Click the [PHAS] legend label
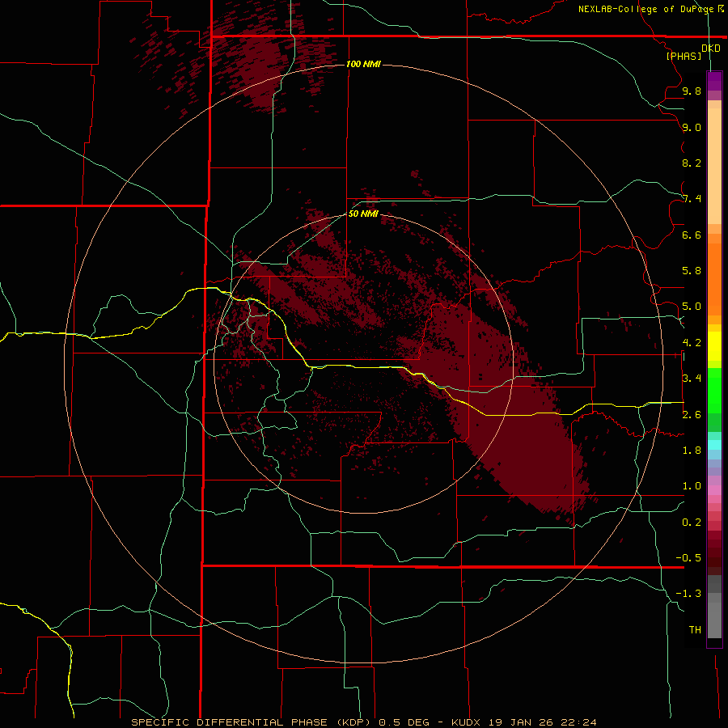The image size is (728, 728). point(684,56)
